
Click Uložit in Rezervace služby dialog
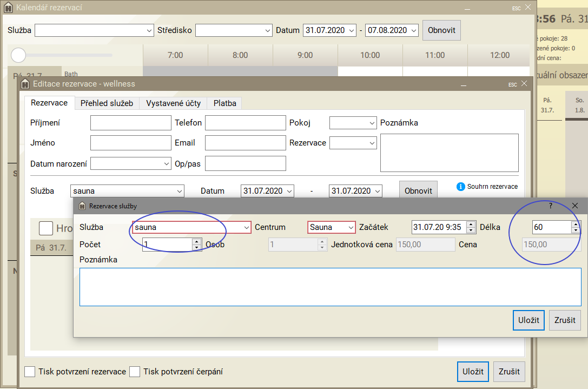pyautogui.click(x=528, y=320)
